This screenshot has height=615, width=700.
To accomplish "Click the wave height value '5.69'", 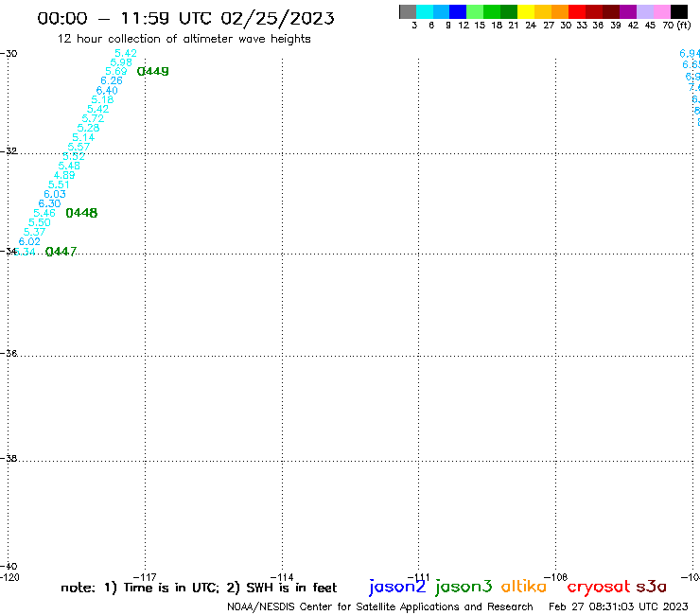I will (x=116, y=72).
